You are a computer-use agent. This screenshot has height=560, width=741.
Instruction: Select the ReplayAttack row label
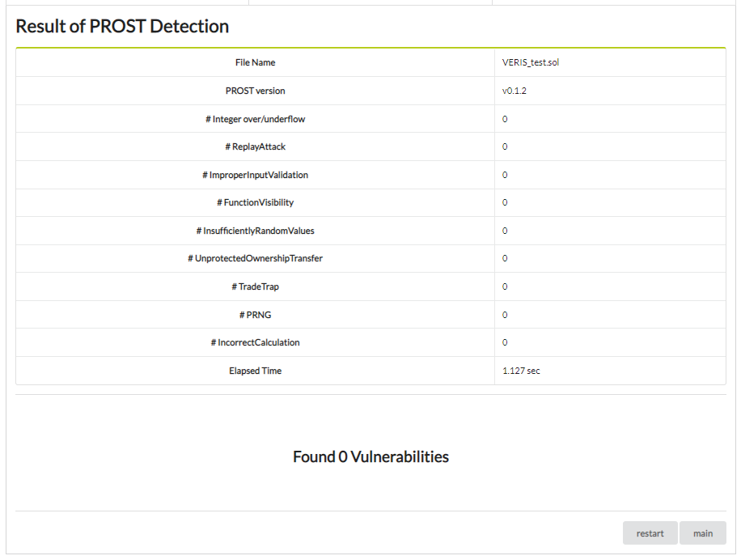point(255,146)
